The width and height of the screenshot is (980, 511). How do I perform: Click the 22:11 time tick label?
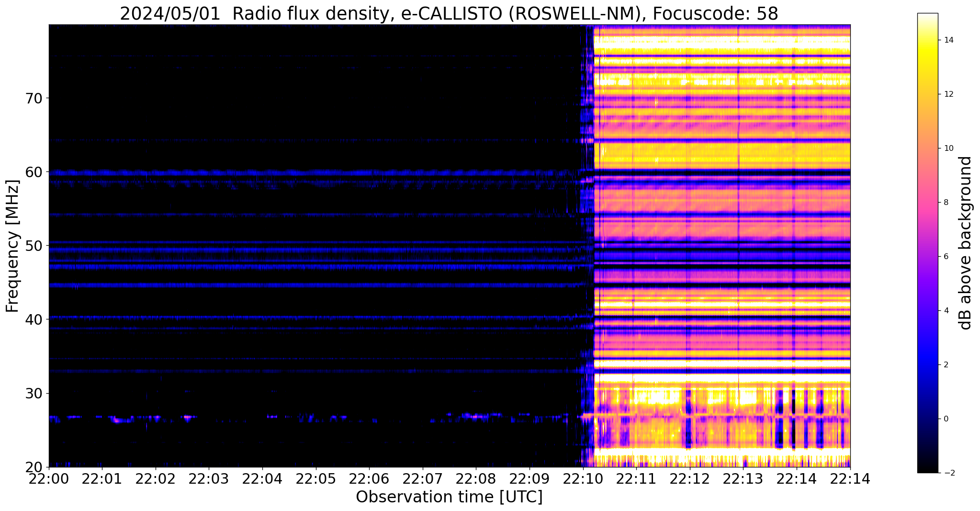pyautogui.click(x=636, y=478)
